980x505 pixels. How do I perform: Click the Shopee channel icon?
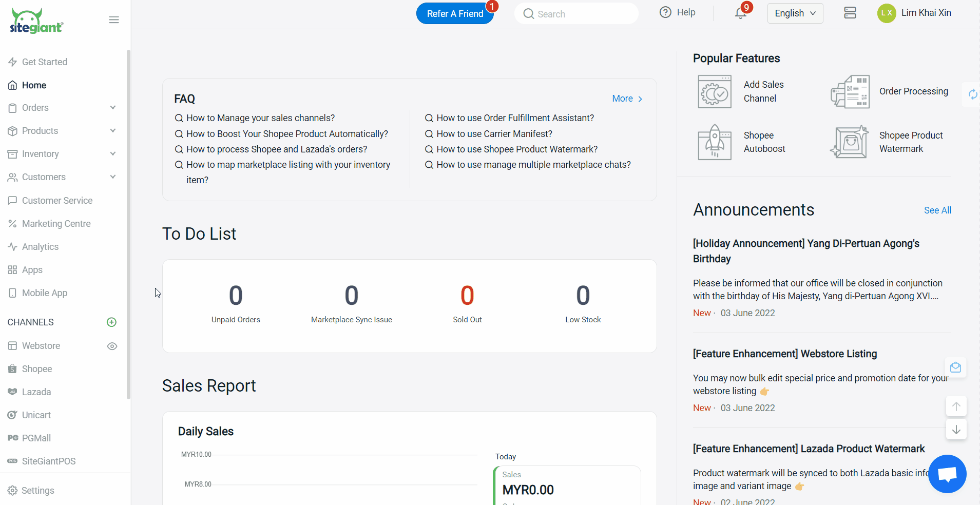(x=12, y=369)
